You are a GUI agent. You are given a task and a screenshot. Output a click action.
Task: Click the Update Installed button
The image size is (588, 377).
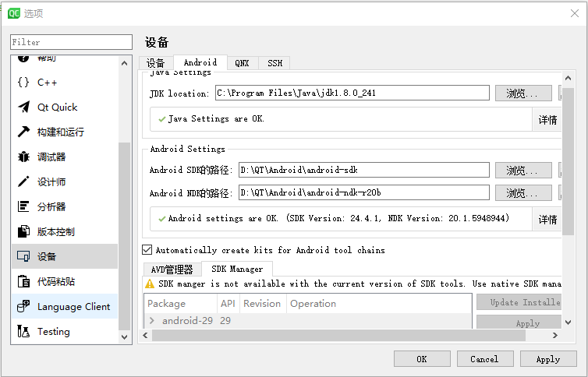tap(519, 301)
